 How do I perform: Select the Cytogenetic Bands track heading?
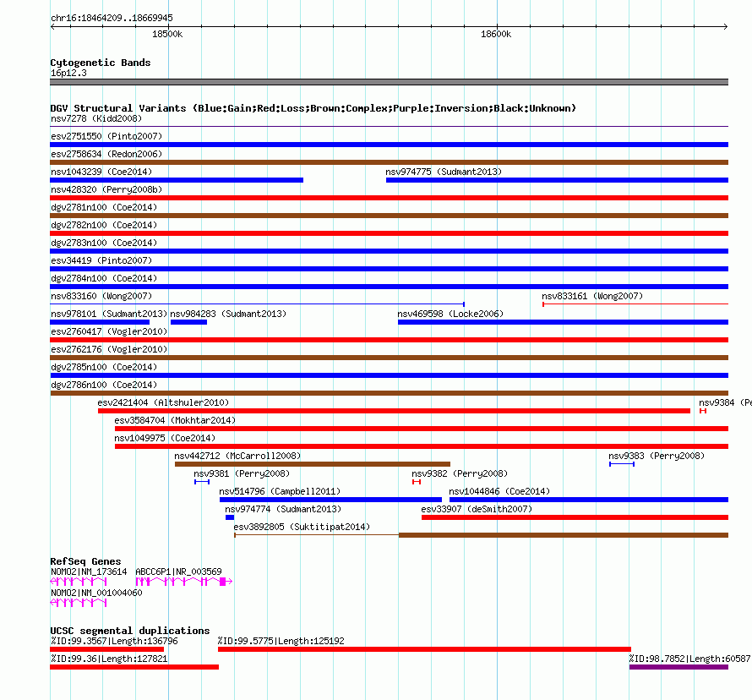(101, 63)
